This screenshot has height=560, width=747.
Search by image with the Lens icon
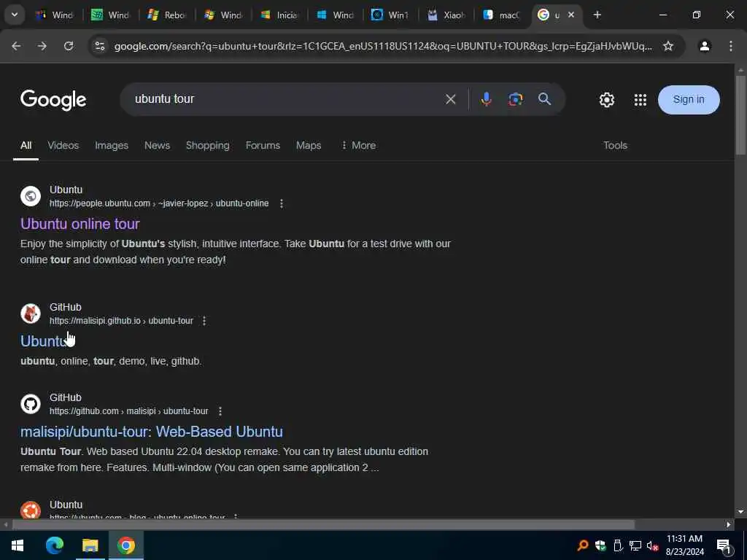(516, 99)
